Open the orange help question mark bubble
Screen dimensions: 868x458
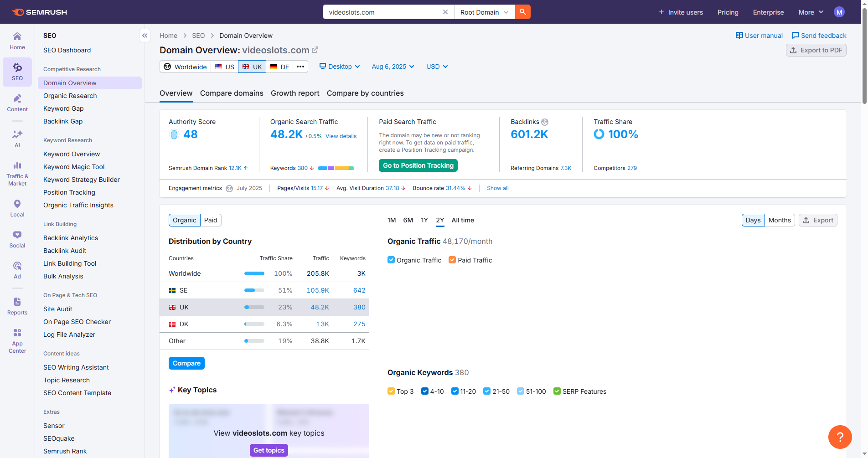[x=840, y=437]
